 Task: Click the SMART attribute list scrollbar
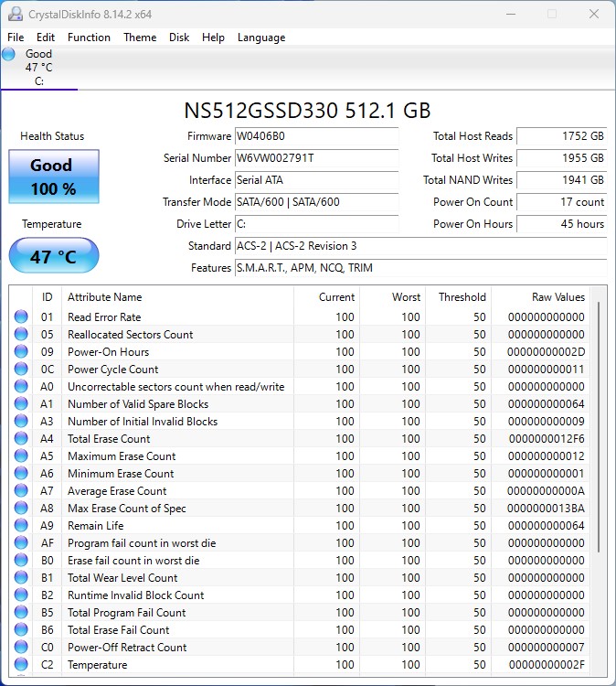point(598,426)
